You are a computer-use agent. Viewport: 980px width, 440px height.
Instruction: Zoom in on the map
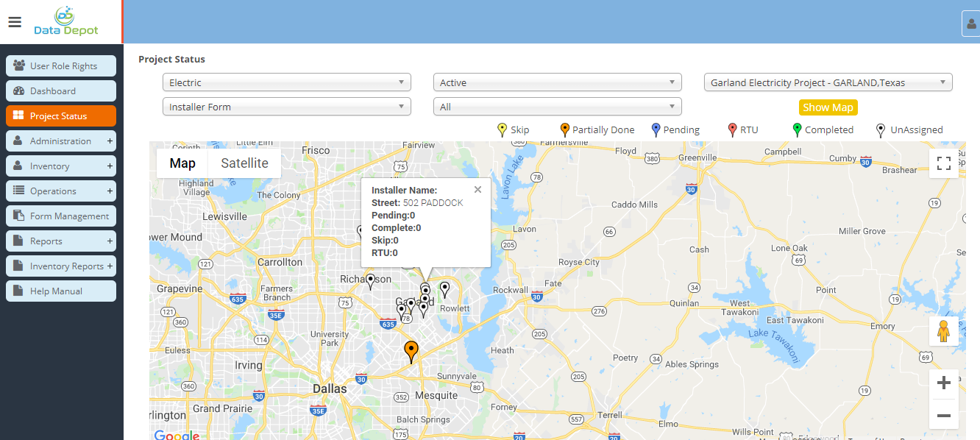pos(943,383)
